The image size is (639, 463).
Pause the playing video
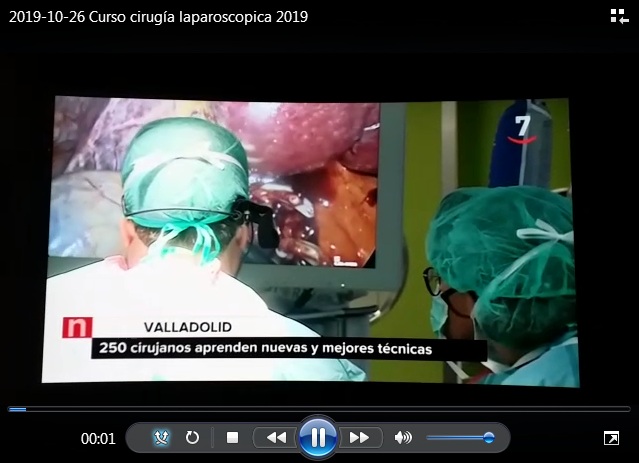point(317,437)
